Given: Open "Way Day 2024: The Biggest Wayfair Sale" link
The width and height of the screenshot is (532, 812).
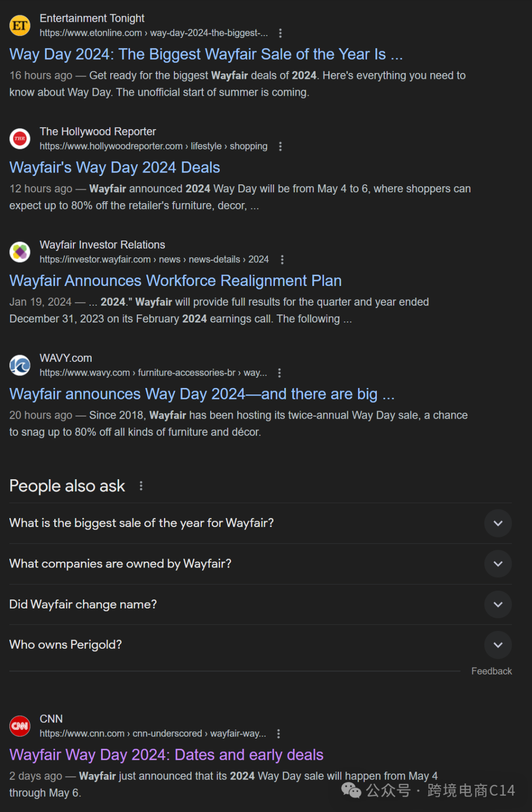Looking at the screenshot, I should [206, 54].
